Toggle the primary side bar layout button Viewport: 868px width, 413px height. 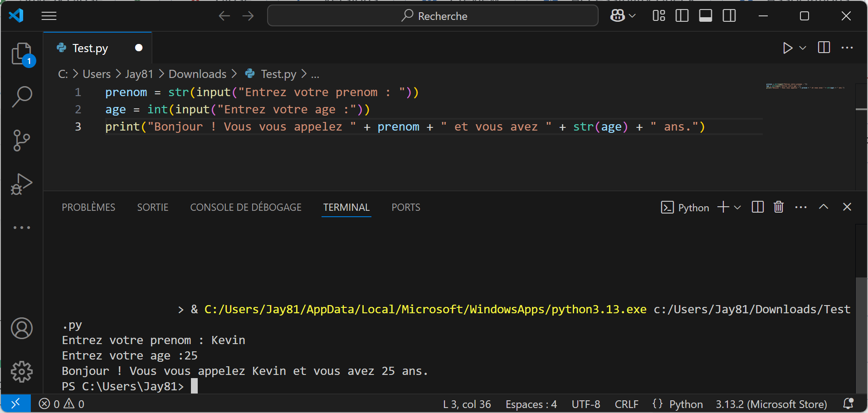pyautogui.click(x=682, y=16)
